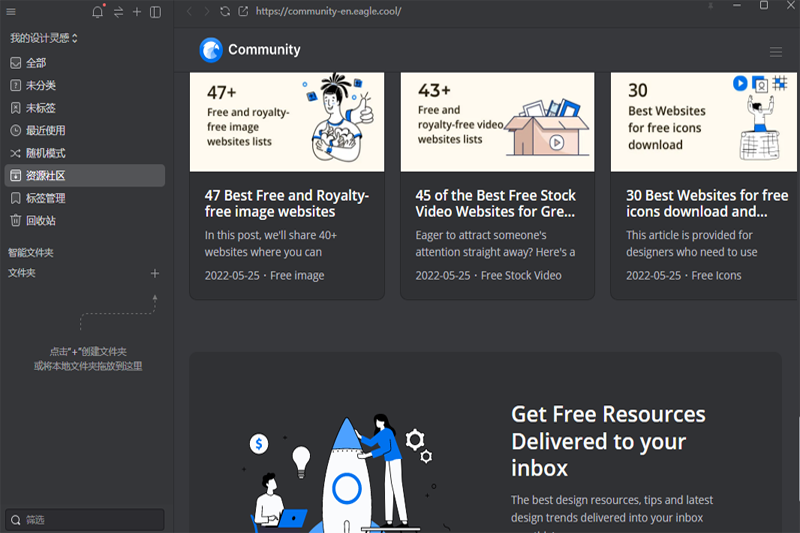Pin the window on top
The image size is (800, 533).
pyautogui.click(x=712, y=6)
